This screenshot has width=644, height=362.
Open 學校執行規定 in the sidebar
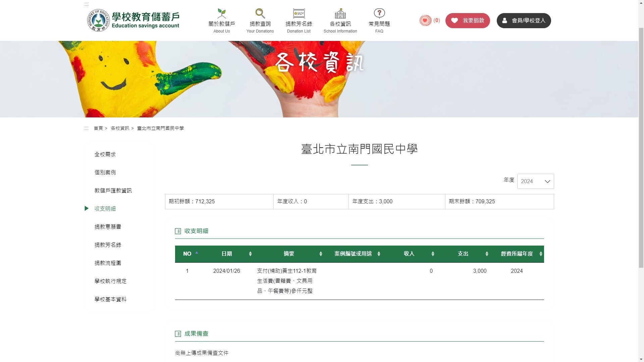(110, 281)
